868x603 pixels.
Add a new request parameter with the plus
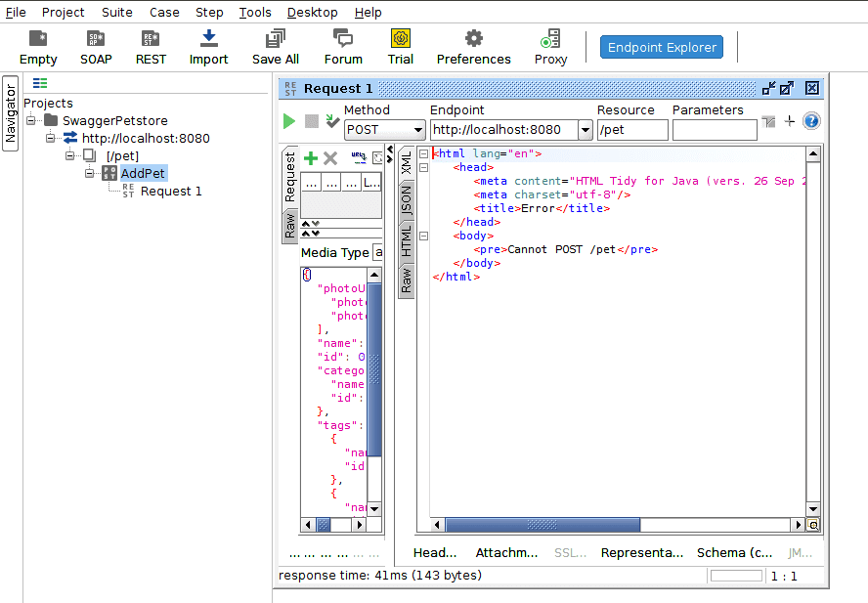(310, 157)
